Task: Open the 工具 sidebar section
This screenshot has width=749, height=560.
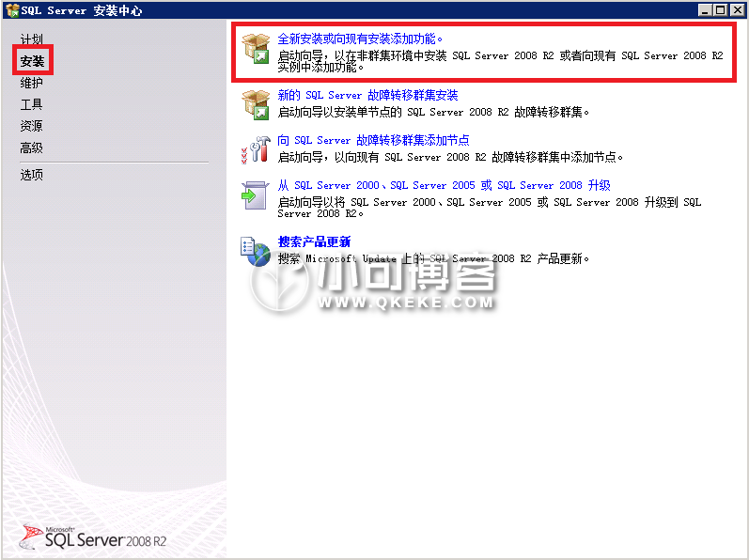Action: point(32,104)
